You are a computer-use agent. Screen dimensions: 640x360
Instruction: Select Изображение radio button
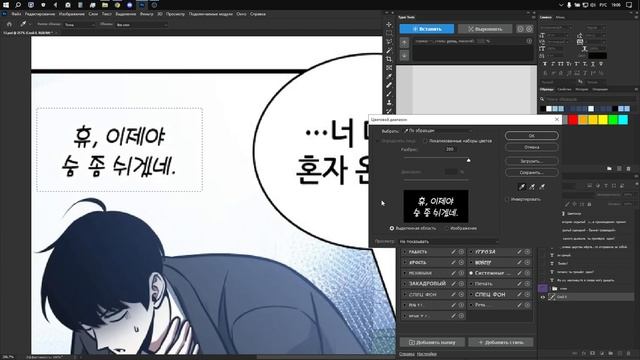(x=446, y=228)
